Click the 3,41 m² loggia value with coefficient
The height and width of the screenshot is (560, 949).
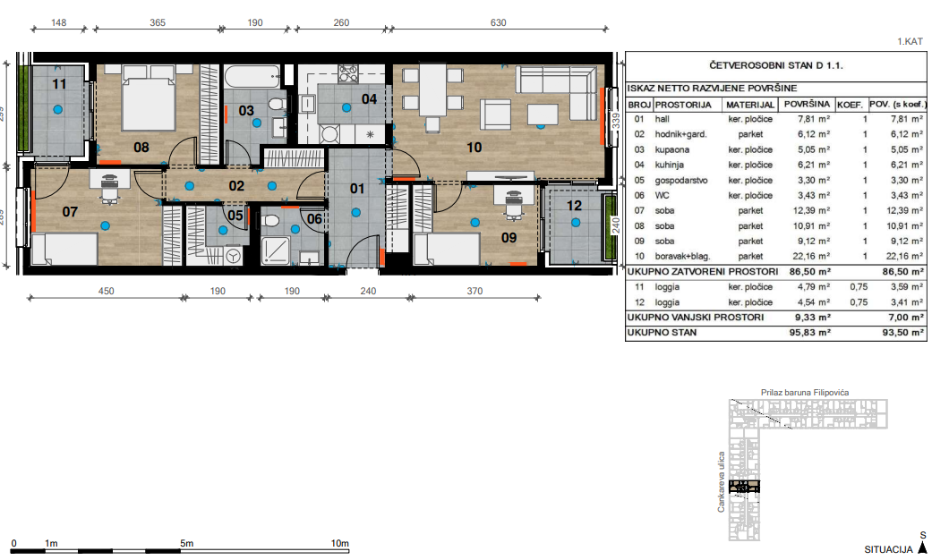[907, 302]
